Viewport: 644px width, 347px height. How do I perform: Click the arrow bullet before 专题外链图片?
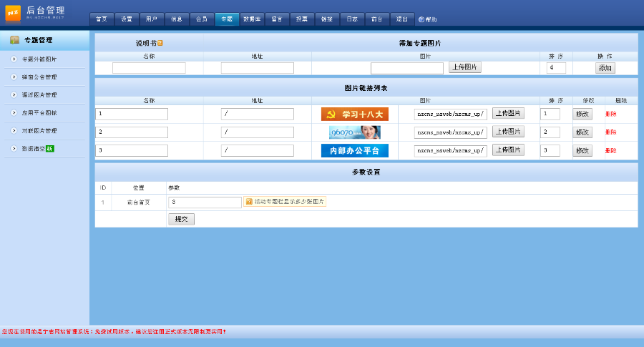[14, 59]
